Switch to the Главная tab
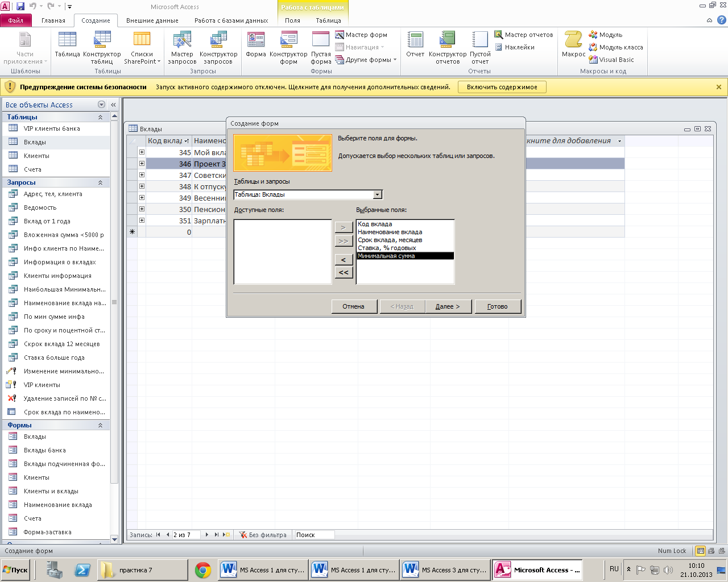The height and width of the screenshot is (582, 728). 53,20
